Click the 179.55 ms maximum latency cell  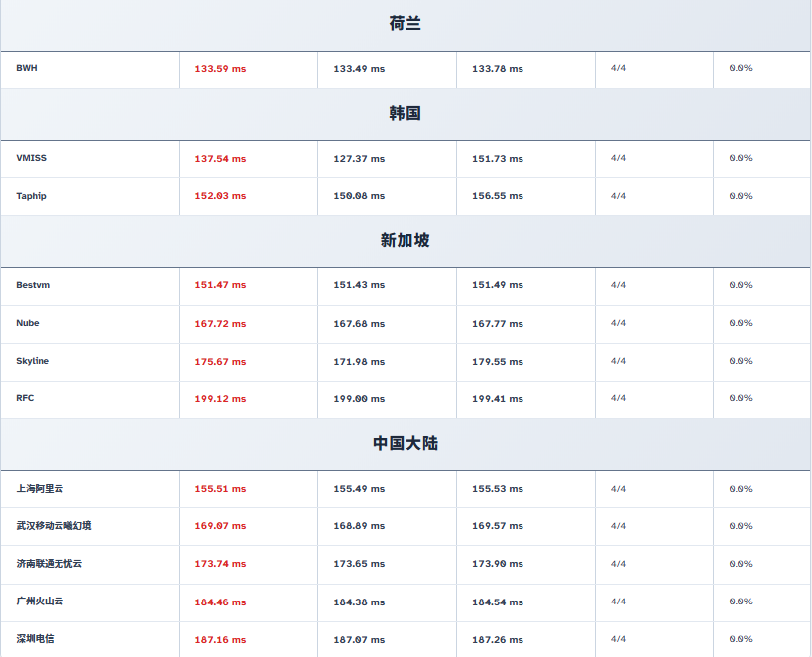[498, 362]
